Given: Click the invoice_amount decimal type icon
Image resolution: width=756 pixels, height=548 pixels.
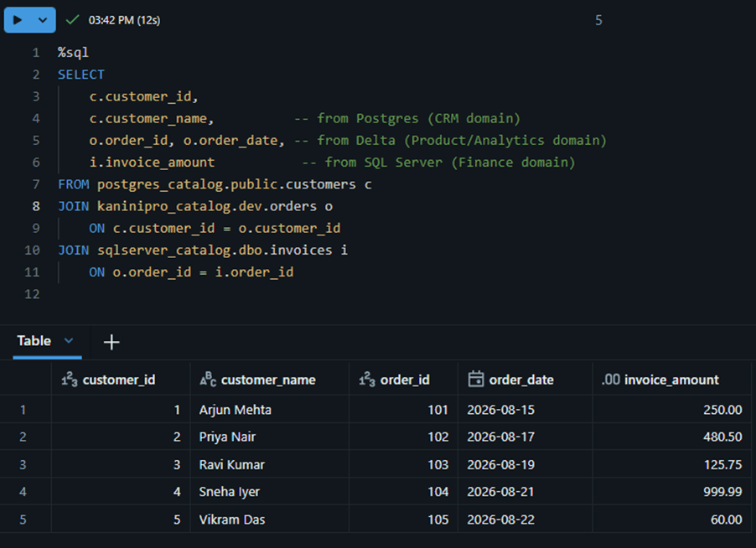Looking at the screenshot, I should tap(610, 380).
